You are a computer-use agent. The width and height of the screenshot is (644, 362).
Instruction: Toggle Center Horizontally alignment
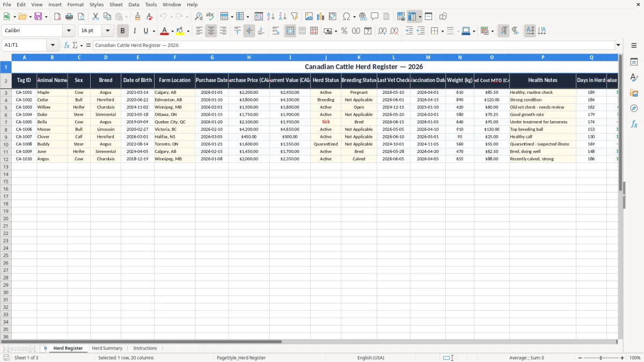[x=211, y=31]
